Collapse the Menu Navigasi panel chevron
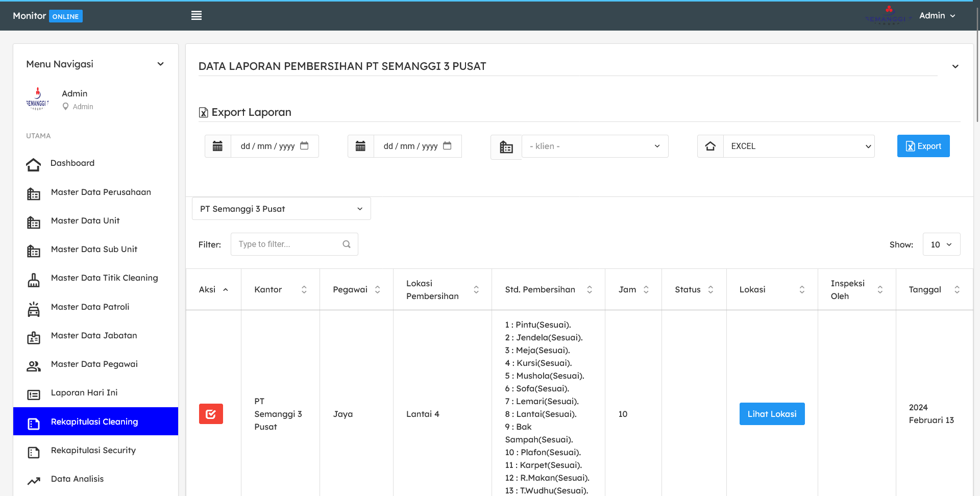Image resolution: width=980 pixels, height=496 pixels. pos(160,64)
